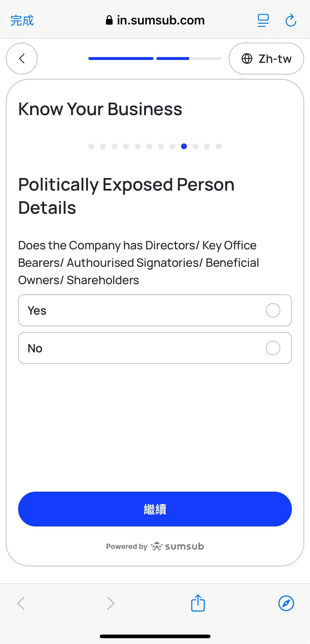Select the No radio option
The width and height of the screenshot is (310, 644).
coord(273,348)
